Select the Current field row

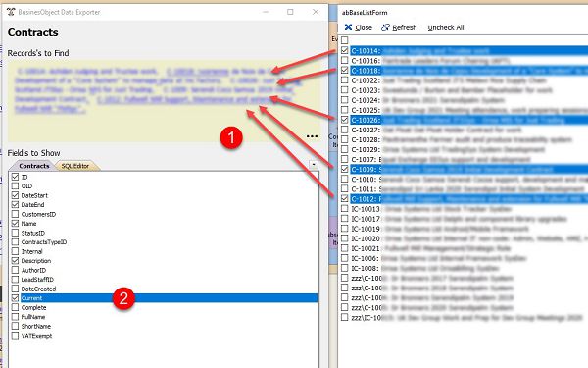point(169,298)
